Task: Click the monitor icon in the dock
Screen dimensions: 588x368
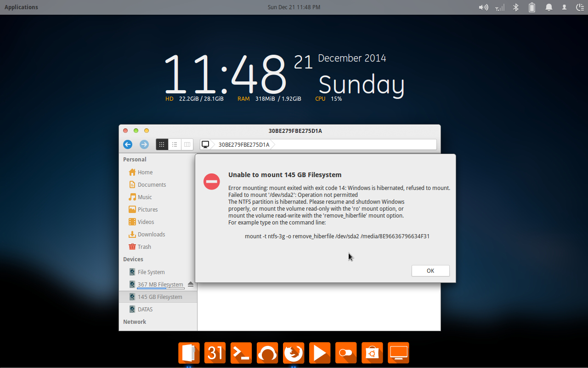Action: coord(398,353)
